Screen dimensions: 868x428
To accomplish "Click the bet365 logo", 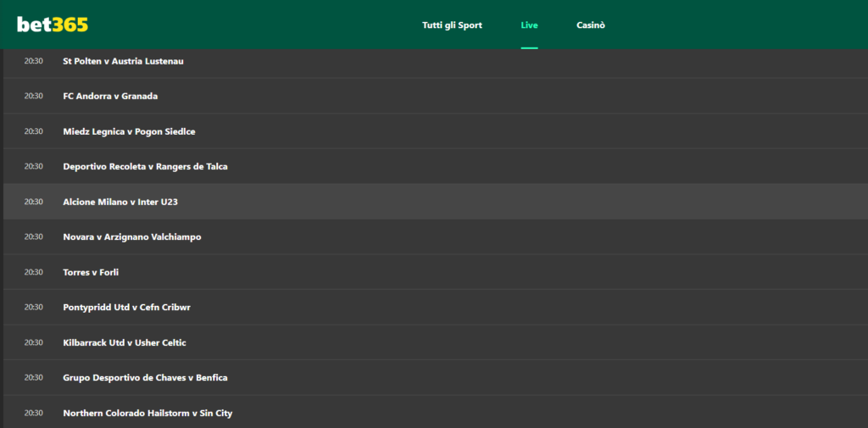I will (53, 25).
